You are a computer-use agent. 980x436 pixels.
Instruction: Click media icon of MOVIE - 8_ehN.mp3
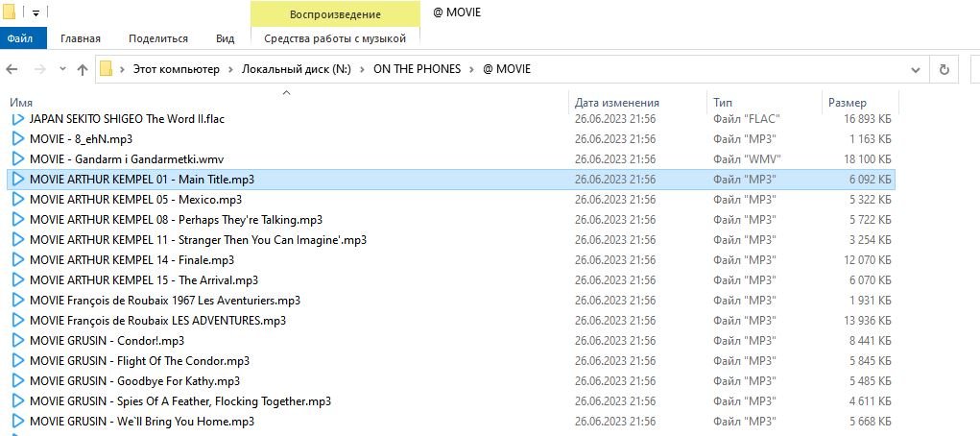(18, 139)
